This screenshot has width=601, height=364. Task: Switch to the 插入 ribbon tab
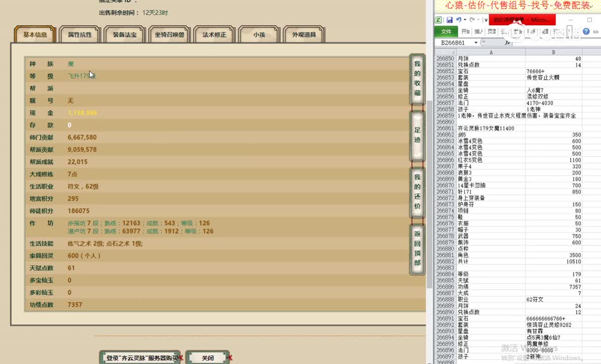[479, 31]
